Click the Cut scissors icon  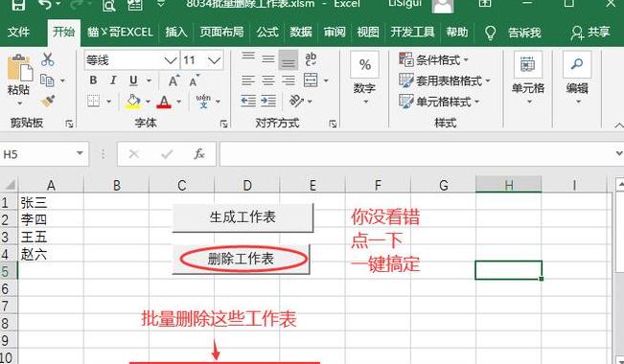(x=47, y=59)
